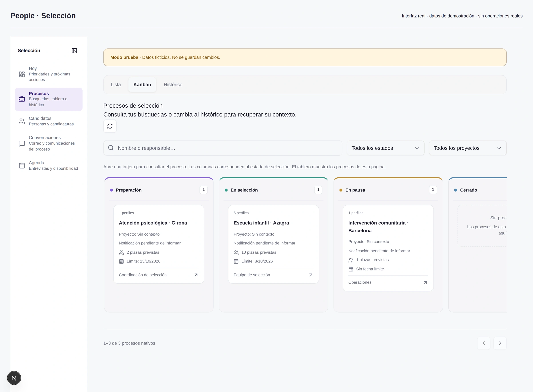Image resolution: width=533 pixels, height=392 pixels.
Task: Refresh the process list with reload icon
Action: pos(110,126)
